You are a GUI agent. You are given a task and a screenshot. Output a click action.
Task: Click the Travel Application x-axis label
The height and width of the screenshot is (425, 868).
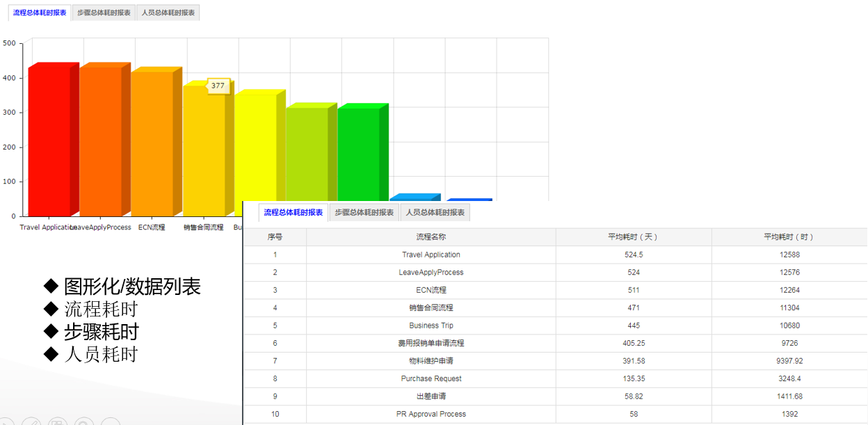(47, 227)
